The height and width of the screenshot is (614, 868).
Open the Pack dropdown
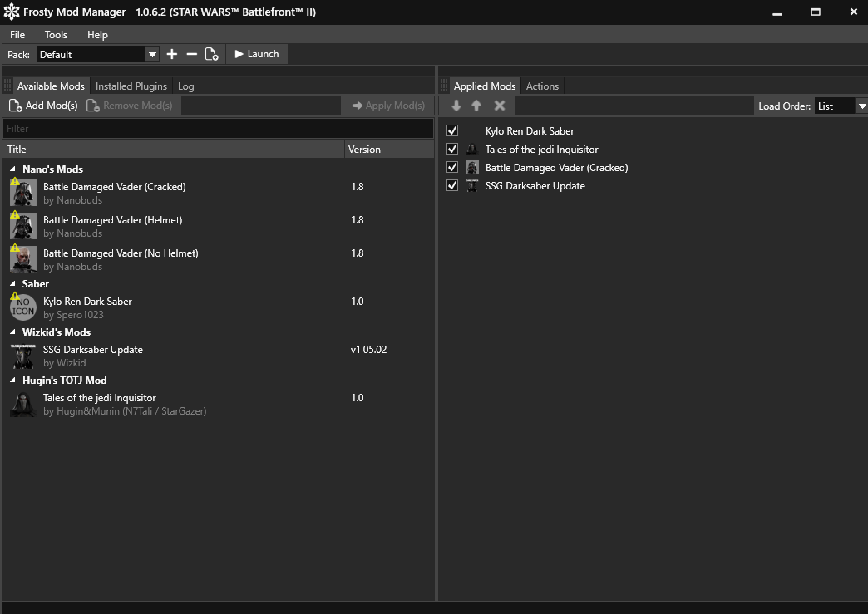click(152, 54)
